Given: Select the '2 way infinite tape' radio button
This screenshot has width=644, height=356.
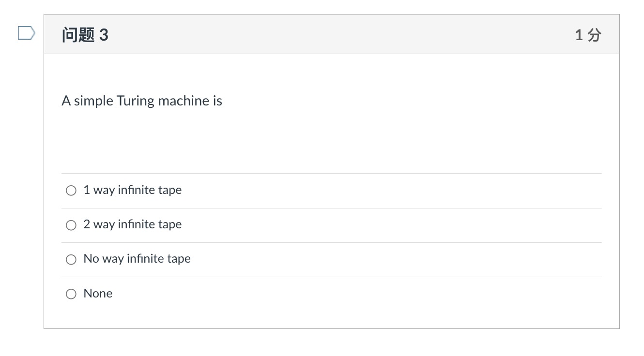Looking at the screenshot, I should tap(71, 225).
